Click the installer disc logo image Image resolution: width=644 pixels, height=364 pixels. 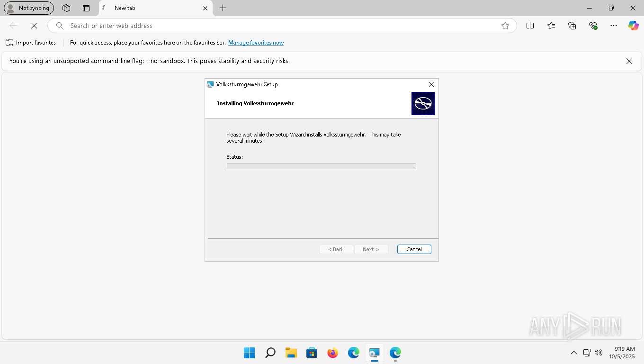click(423, 103)
